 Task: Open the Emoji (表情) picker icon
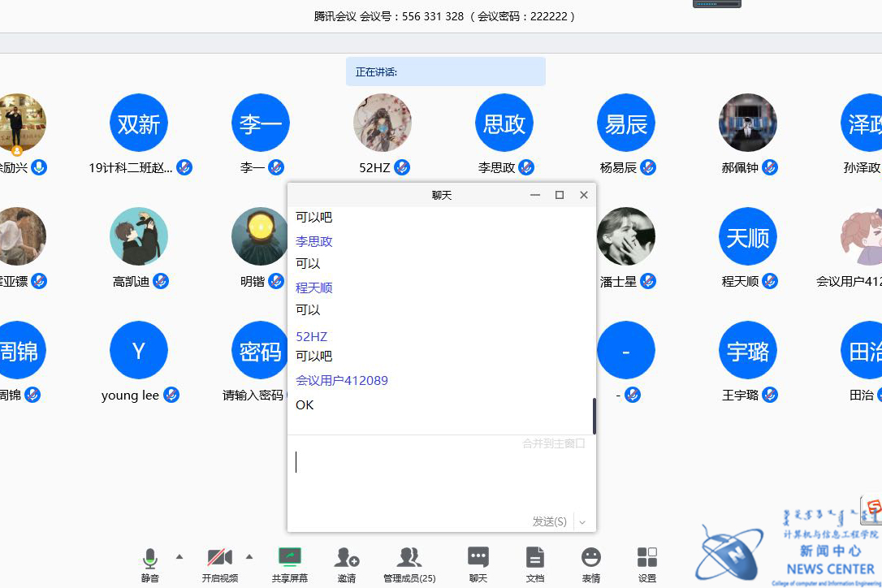[x=591, y=557]
